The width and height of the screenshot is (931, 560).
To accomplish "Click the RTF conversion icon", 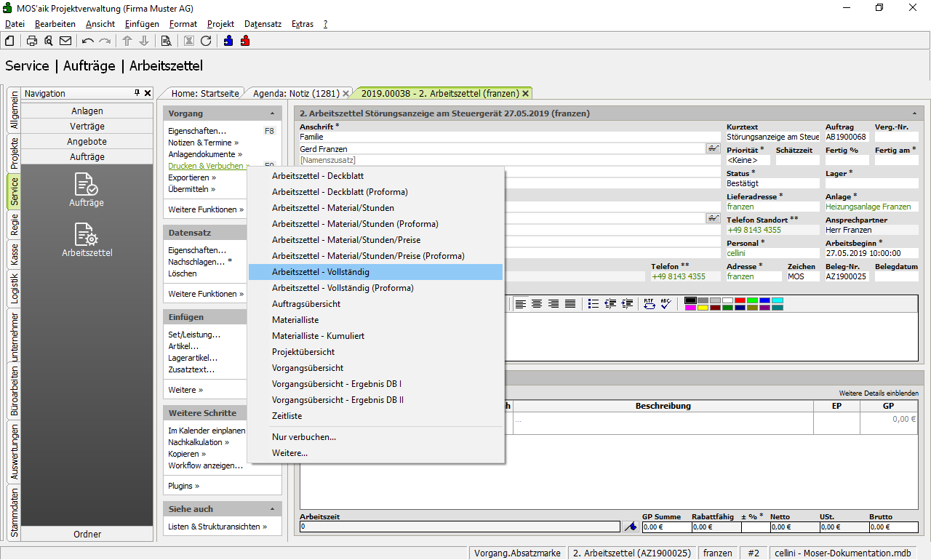I will point(649,304).
